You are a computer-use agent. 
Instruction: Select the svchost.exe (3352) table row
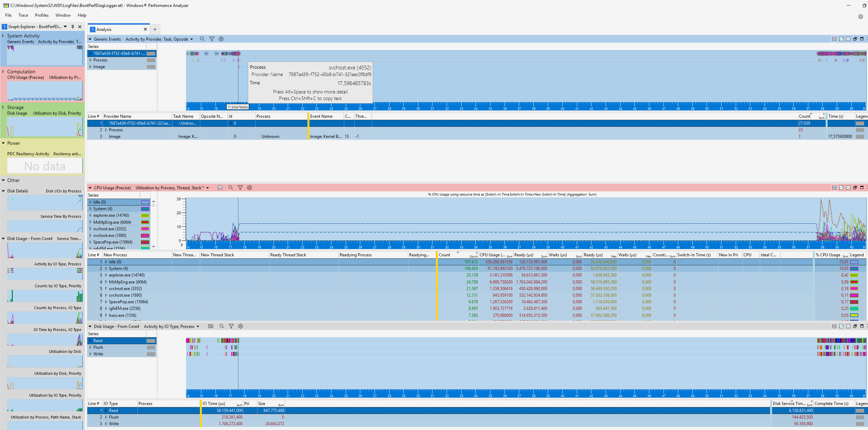pos(477,289)
